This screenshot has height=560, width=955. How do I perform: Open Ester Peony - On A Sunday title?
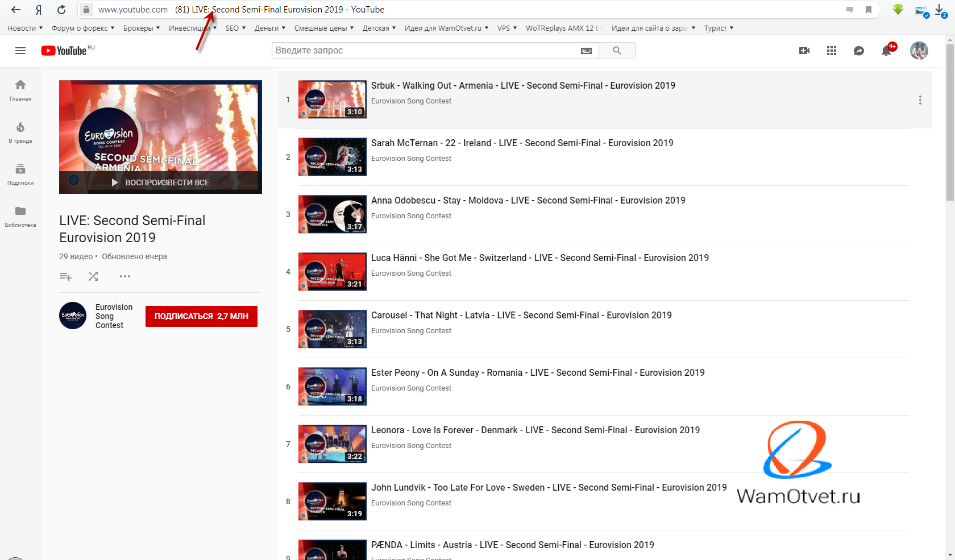[538, 372]
